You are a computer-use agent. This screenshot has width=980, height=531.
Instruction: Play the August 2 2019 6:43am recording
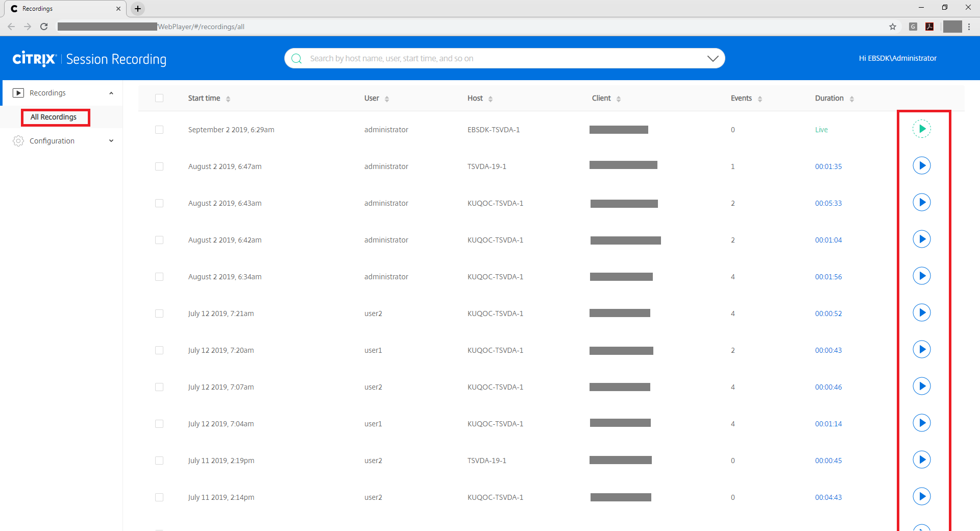[x=922, y=202]
